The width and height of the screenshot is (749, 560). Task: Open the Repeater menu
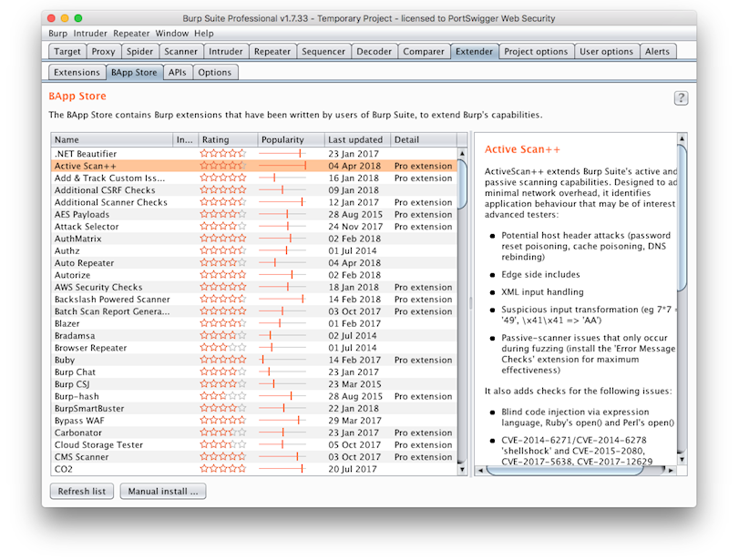(131, 34)
